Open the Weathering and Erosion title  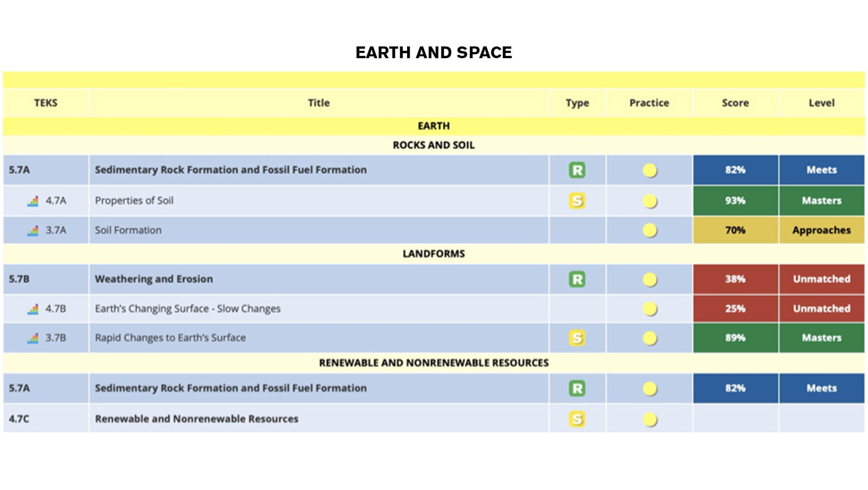(x=154, y=279)
